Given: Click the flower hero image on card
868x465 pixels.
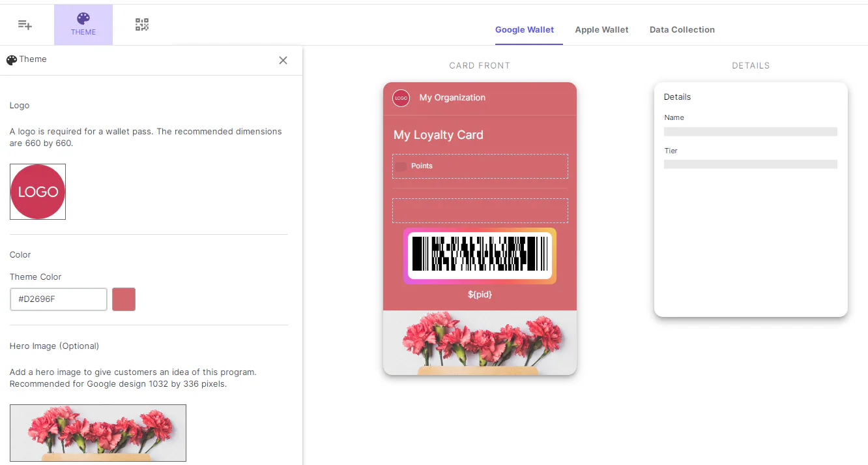Looking at the screenshot, I should tap(480, 343).
